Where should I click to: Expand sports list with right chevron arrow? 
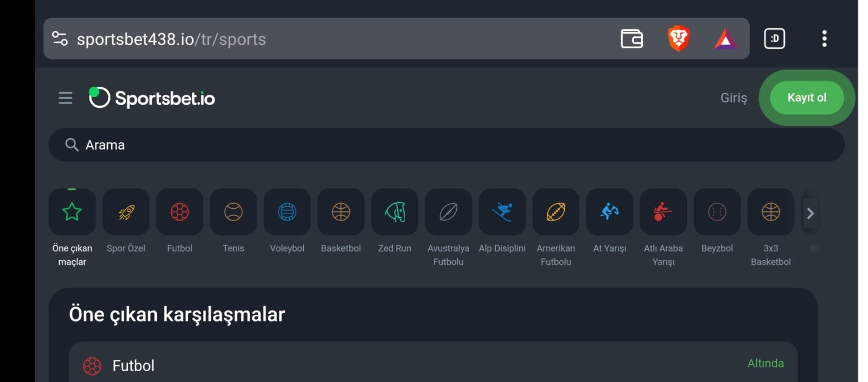810,213
